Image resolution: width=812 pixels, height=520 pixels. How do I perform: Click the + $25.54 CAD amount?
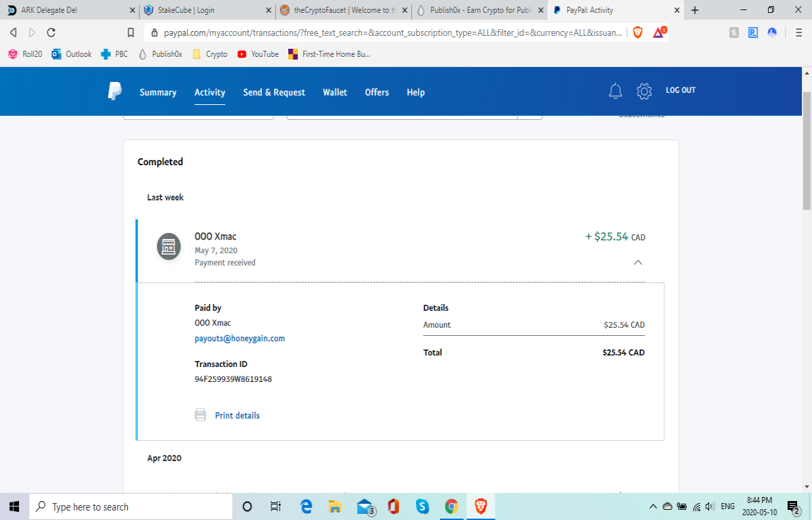click(615, 237)
